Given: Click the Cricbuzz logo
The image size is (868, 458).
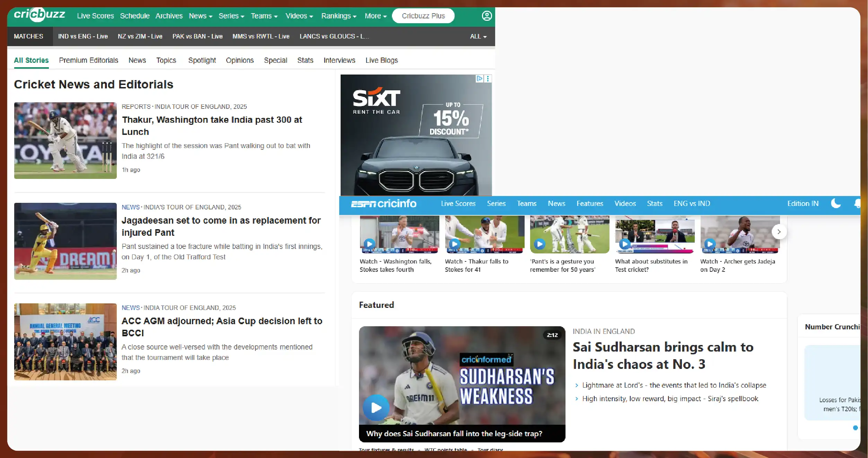Looking at the screenshot, I should click(x=39, y=15).
